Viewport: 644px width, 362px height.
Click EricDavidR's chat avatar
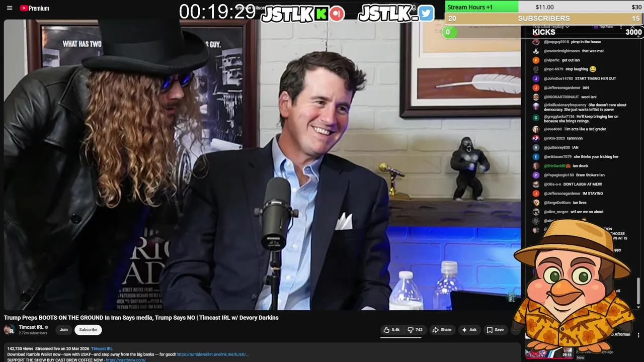536,166
